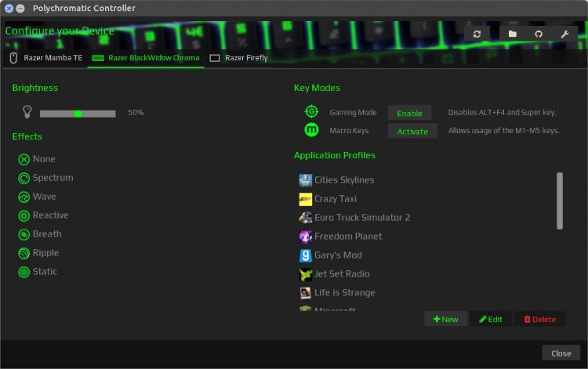The width and height of the screenshot is (588, 369).
Task: Activate the Macro Keys
Action: (x=412, y=132)
